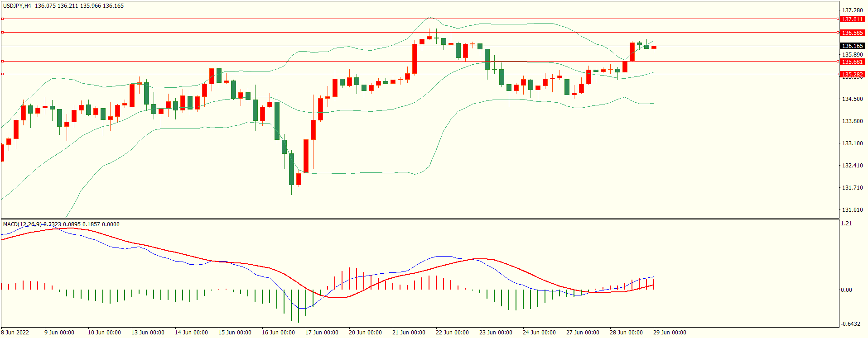Click the 133.100 price scale label
Image resolution: width=868 pixels, height=338 pixels.
click(852, 143)
